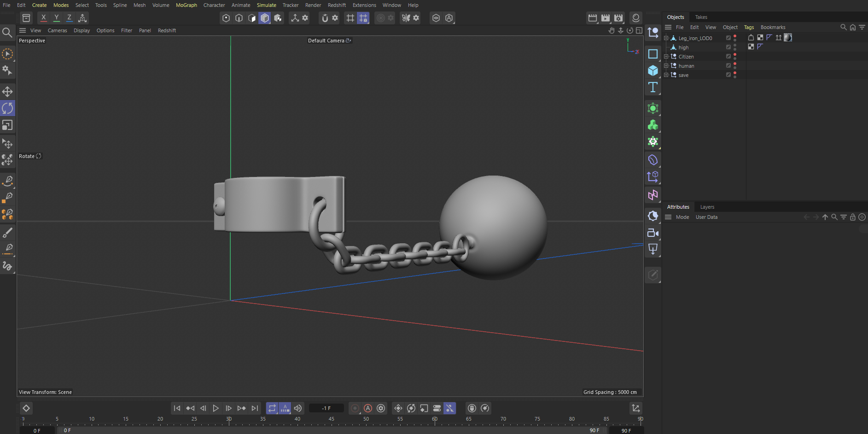This screenshot has width=868, height=434.
Task: Expand the human object hierarchy
Action: (666, 66)
